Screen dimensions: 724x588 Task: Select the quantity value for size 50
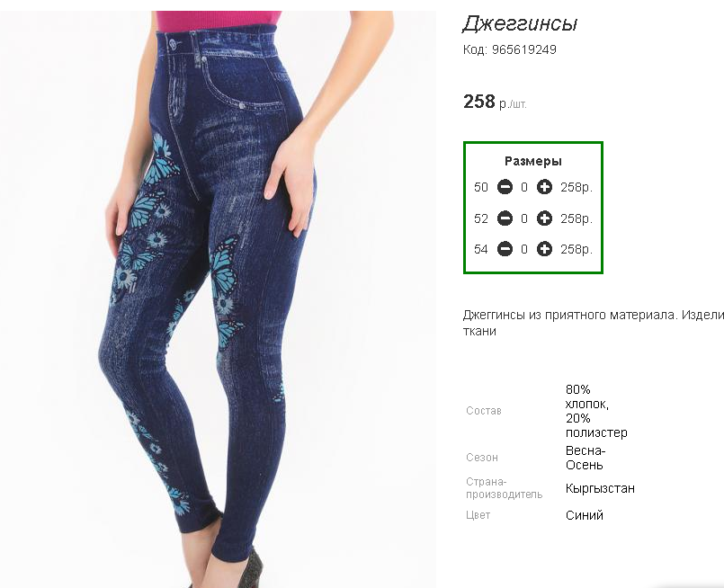click(524, 187)
